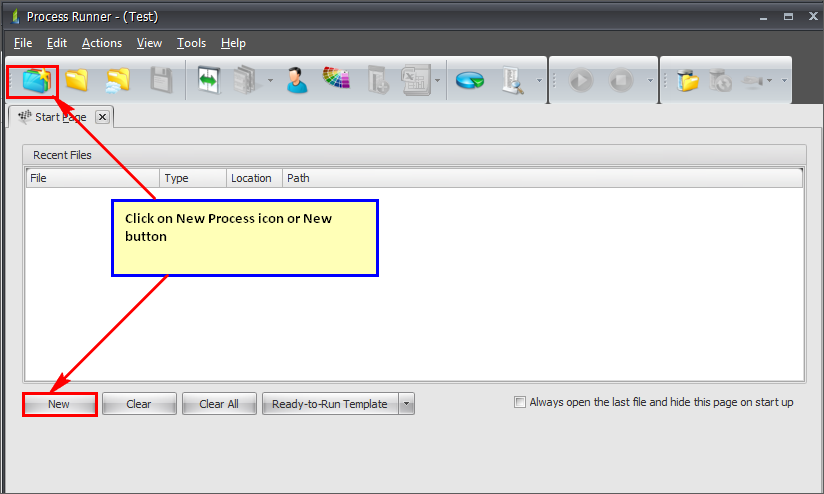Click the grayed plug connector icon

point(753,81)
